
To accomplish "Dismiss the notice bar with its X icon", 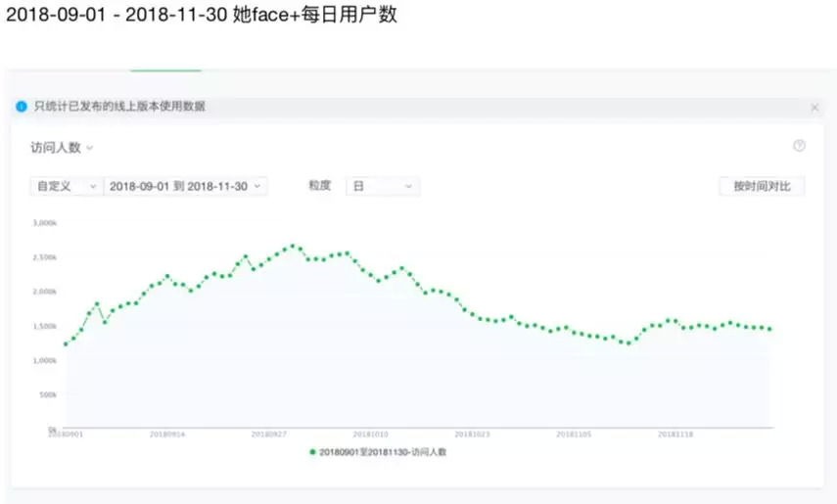I will 814,107.
